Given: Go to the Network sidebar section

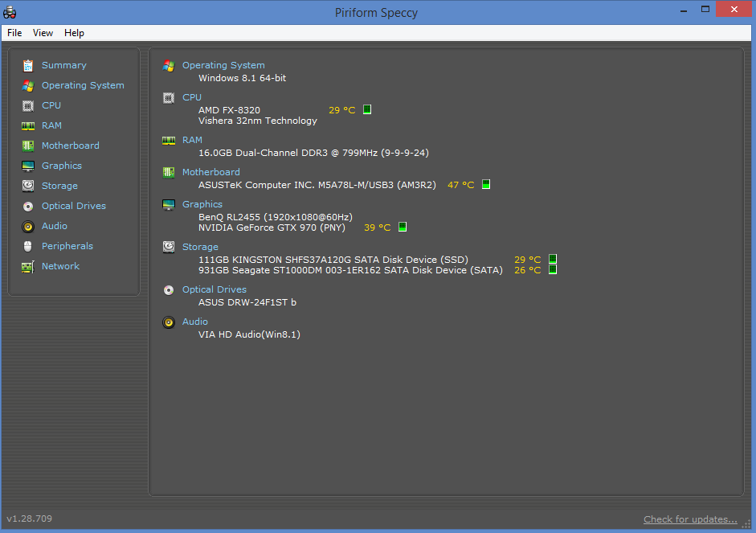Looking at the screenshot, I should [x=61, y=266].
